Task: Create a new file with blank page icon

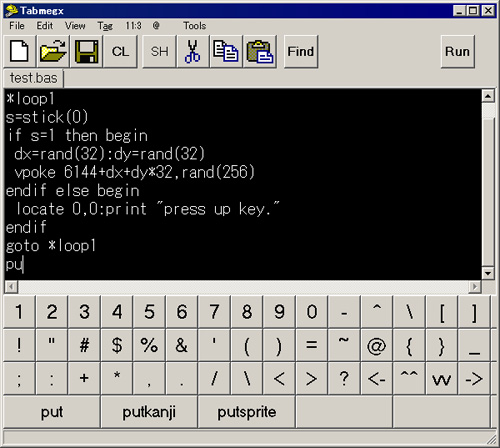Action: 19,52
